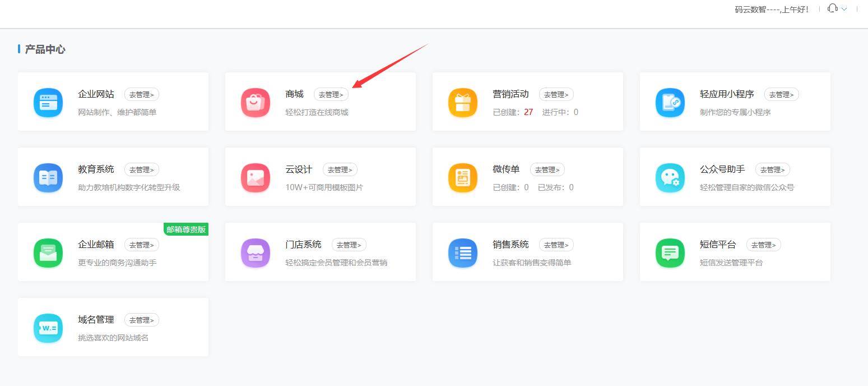This screenshot has width=868, height=386.
Task: Click 让获客和销售变得简单 description
Action: tap(532, 263)
